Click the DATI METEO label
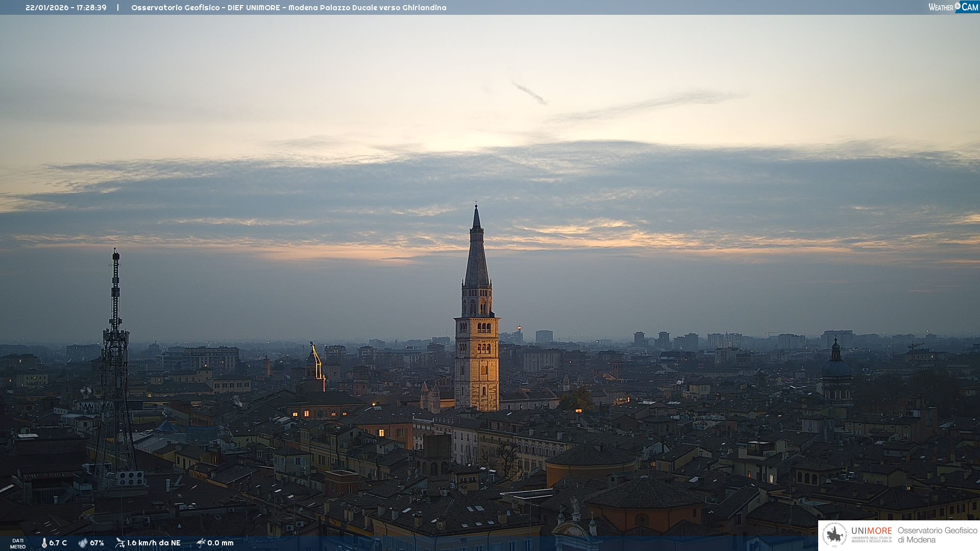Image resolution: width=980 pixels, height=551 pixels. click(x=18, y=543)
